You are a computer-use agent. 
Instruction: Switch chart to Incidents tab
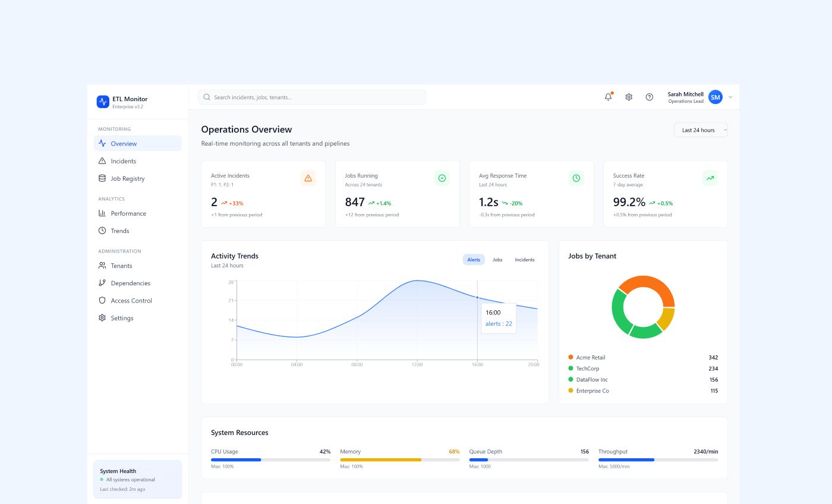pos(525,260)
